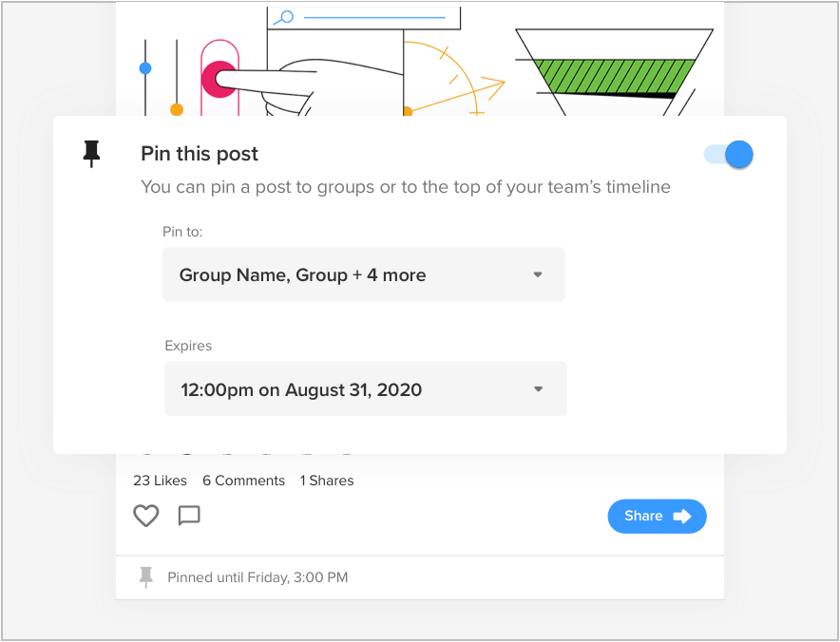Click the "Pinned until Friday, 3:00 PM" label
This screenshot has width=840, height=642.
[x=258, y=576]
